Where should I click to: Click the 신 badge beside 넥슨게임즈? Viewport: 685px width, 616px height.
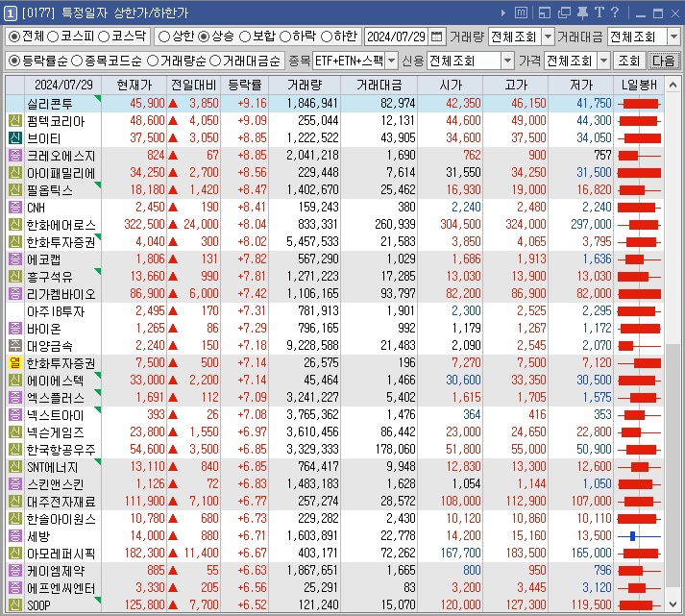click(x=14, y=432)
